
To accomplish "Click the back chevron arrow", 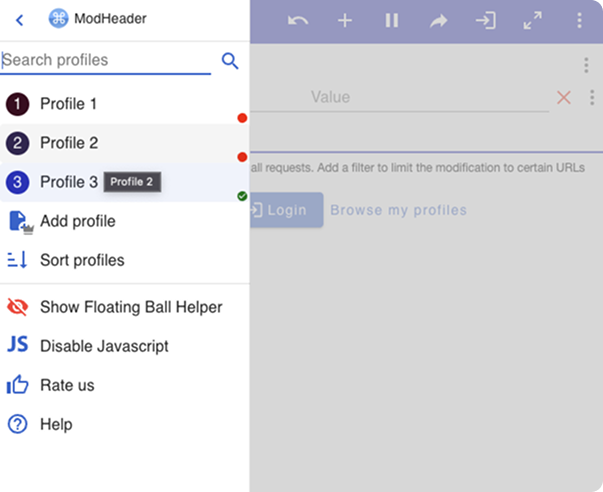I will point(20,20).
